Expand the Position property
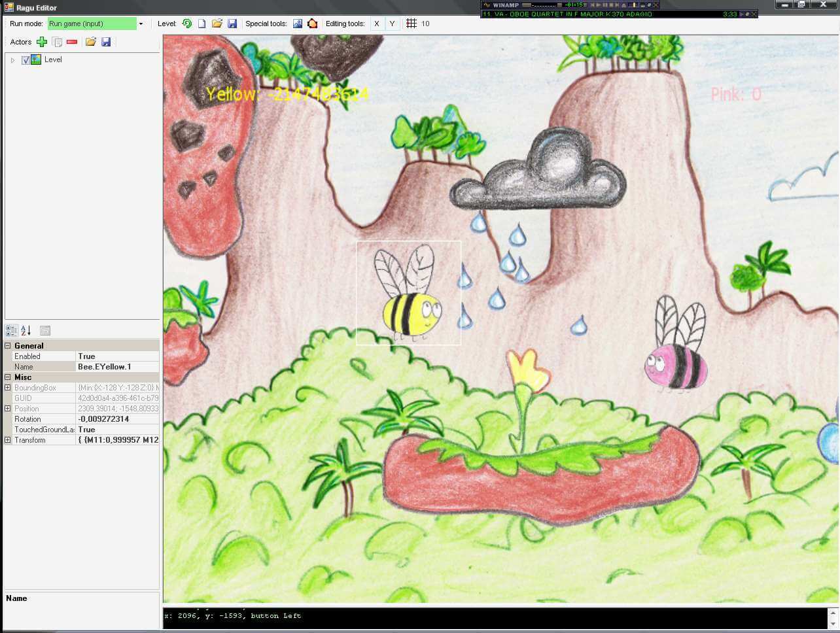This screenshot has height=633, width=840. coord(8,409)
